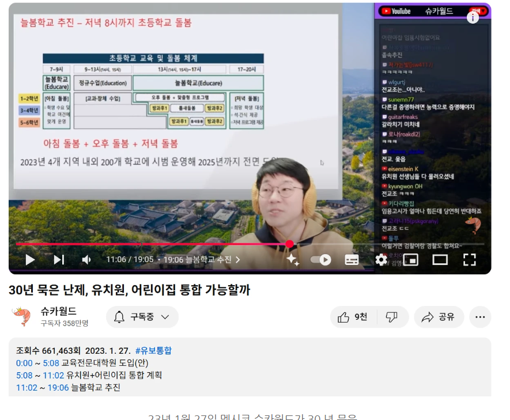Viewport: 510px width, 420px height.
Task: Skip to the next video
Action: pos(58,260)
